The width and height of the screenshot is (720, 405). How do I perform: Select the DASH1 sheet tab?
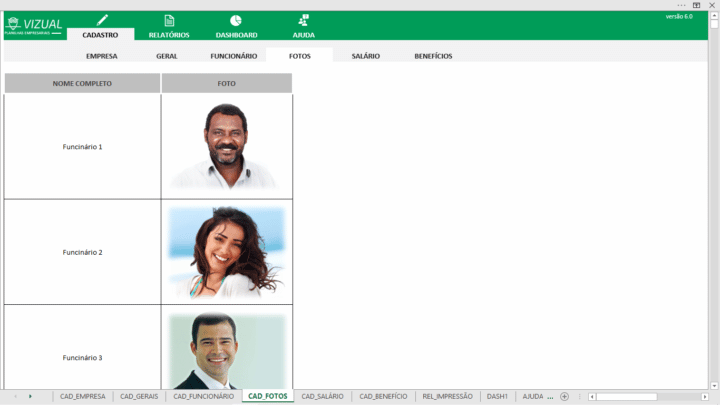pos(497,396)
